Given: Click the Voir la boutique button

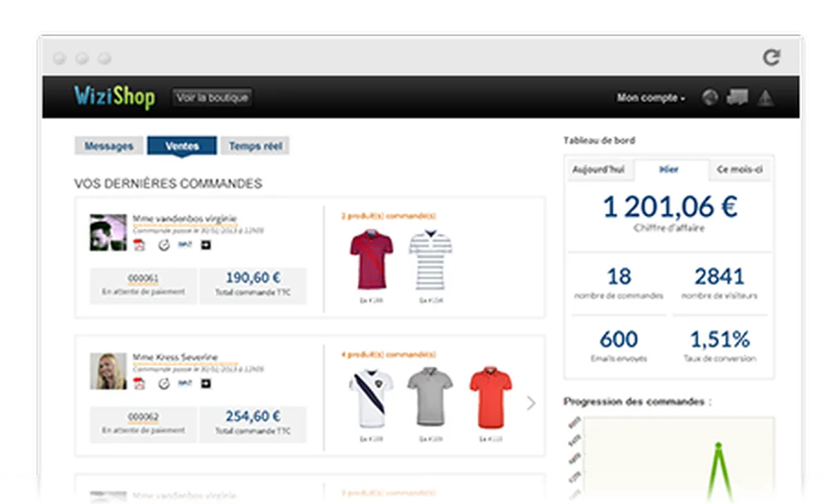Looking at the screenshot, I should (x=212, y=98).
